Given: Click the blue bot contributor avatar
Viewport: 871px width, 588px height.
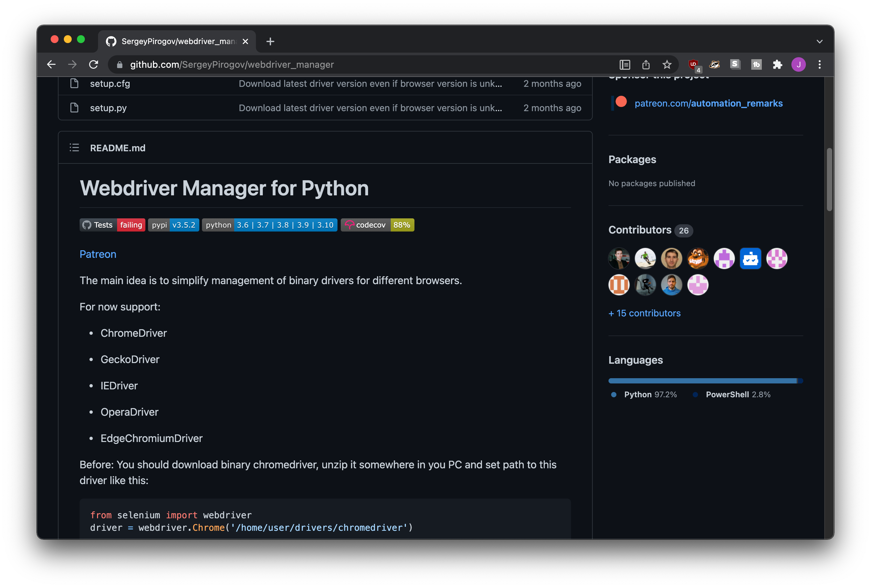Looking at the screenshot, I should click(750, 258).
